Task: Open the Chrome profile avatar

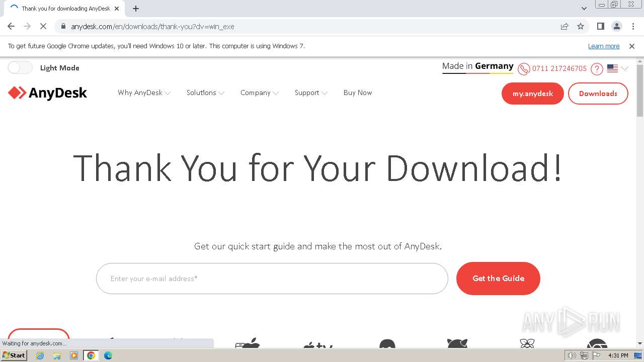Action: [x=616, y=26]
